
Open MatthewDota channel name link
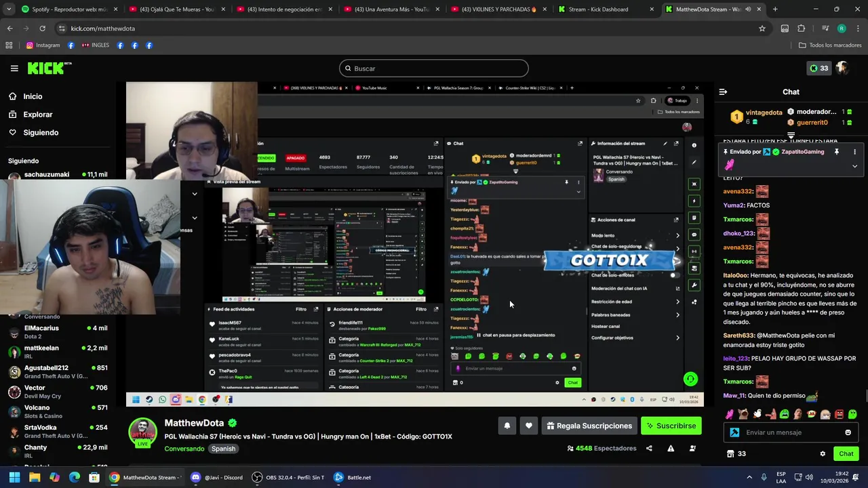pos(194,423)
